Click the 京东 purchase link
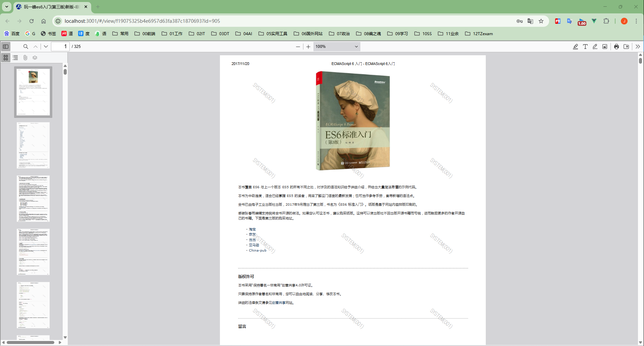The height and width of the screenshot is (346, 644). 252,234
